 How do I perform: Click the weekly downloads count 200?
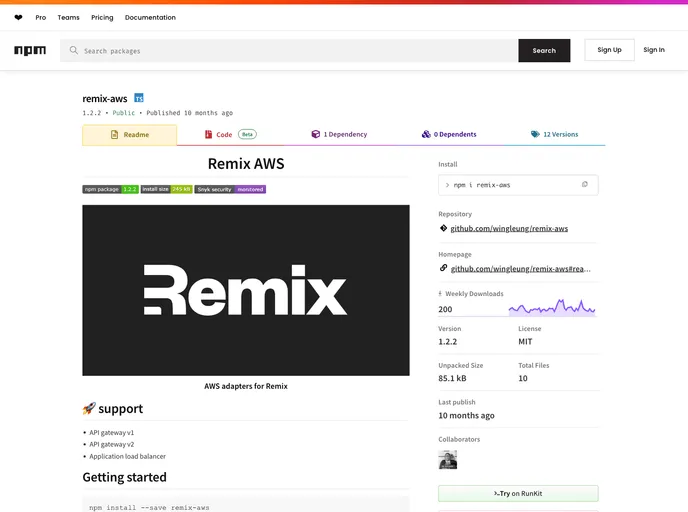tap(445, 309)
